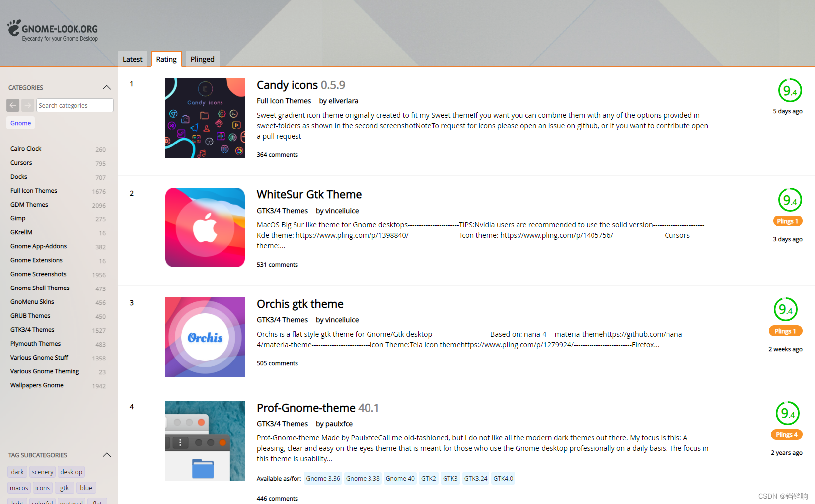Open Gnome App-Addons category
The width and height of the screenshot is (815, 504).
click(x=38, y=246)
